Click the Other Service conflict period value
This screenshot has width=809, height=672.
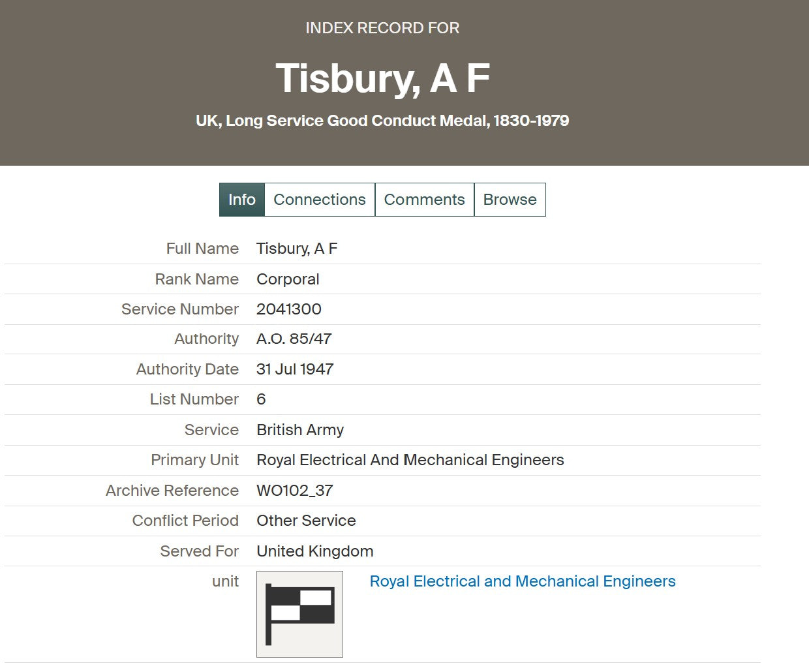point(306,521)
